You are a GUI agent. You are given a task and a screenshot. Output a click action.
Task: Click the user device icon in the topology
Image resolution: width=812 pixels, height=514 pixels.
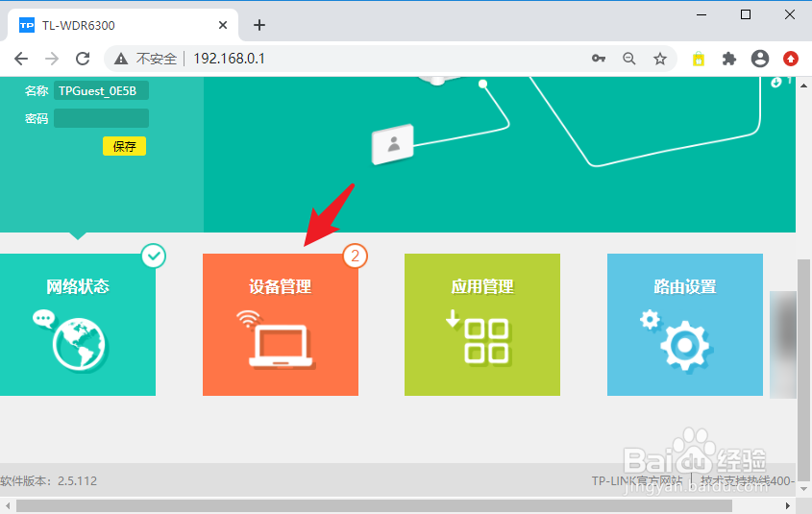point(393,144)
